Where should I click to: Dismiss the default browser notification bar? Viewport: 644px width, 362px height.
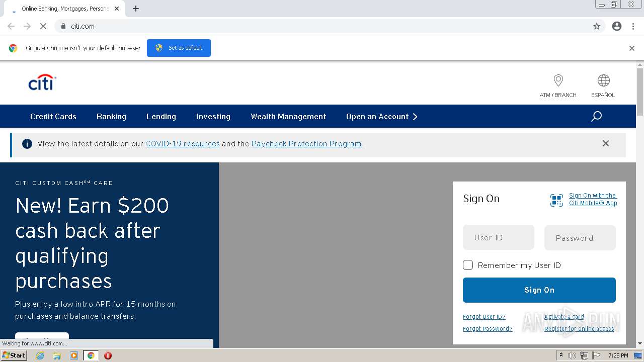coord(632,48)
